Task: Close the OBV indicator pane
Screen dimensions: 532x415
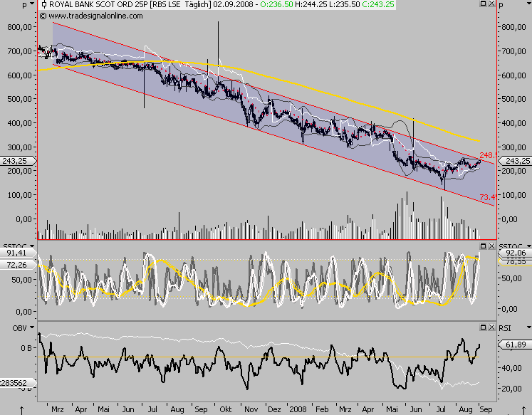Action: pos(491,327)
